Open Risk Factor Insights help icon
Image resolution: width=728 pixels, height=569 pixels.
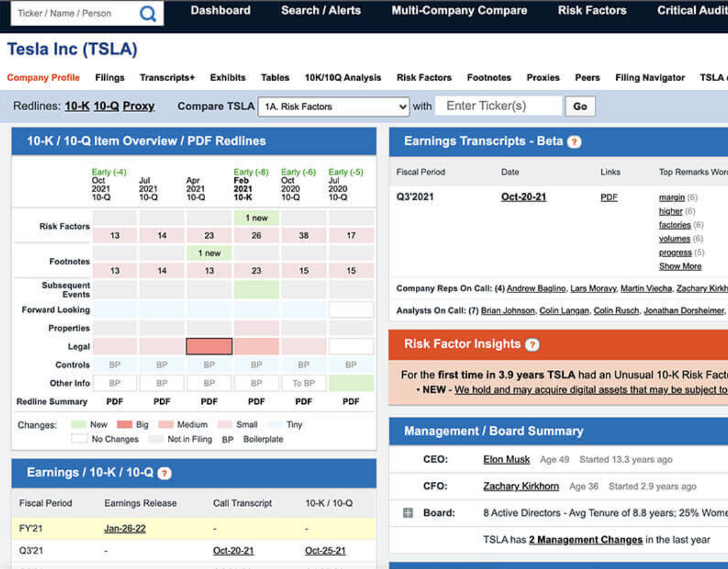pos(532,345)
